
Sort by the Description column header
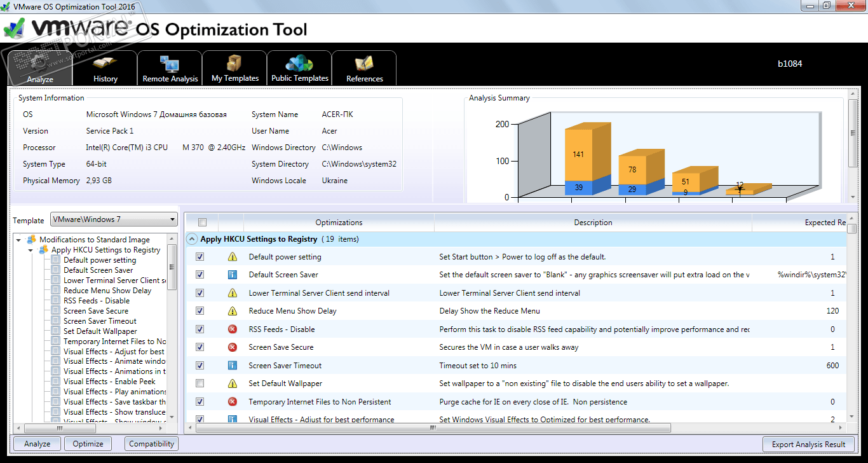[593, 223]
